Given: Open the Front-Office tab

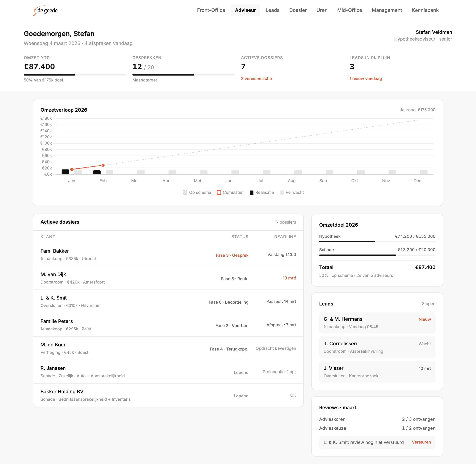Looking at the screenshot, I should click(x=211, y=10).
